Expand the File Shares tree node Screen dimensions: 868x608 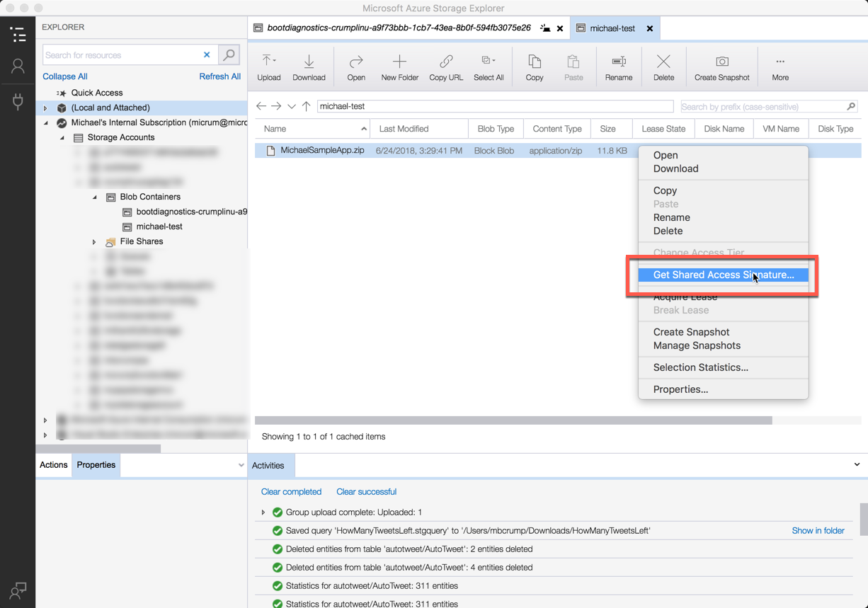(94, 242)
